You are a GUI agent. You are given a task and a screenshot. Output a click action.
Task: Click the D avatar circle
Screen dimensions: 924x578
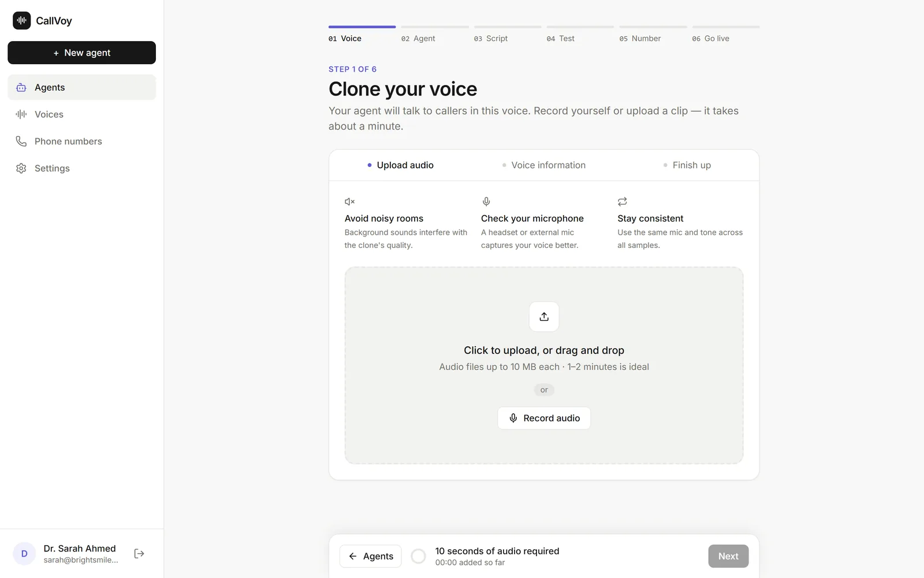coord(24,554)
